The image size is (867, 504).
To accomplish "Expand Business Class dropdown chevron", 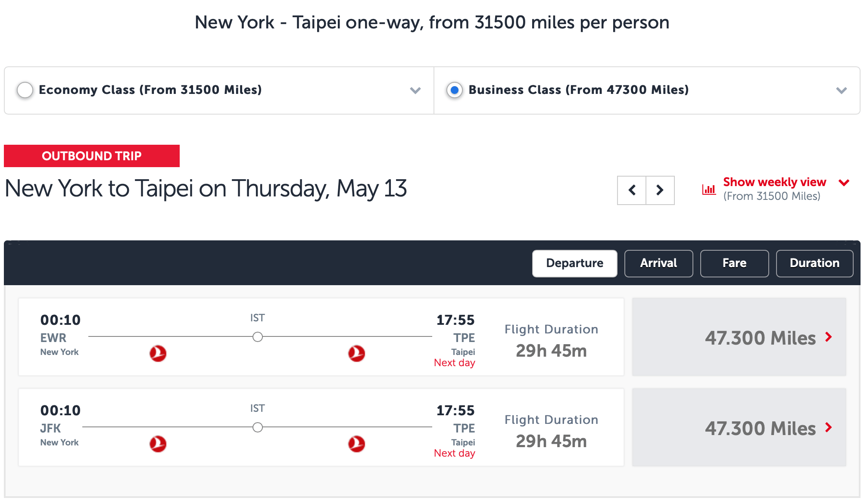I will pos(842,90).
